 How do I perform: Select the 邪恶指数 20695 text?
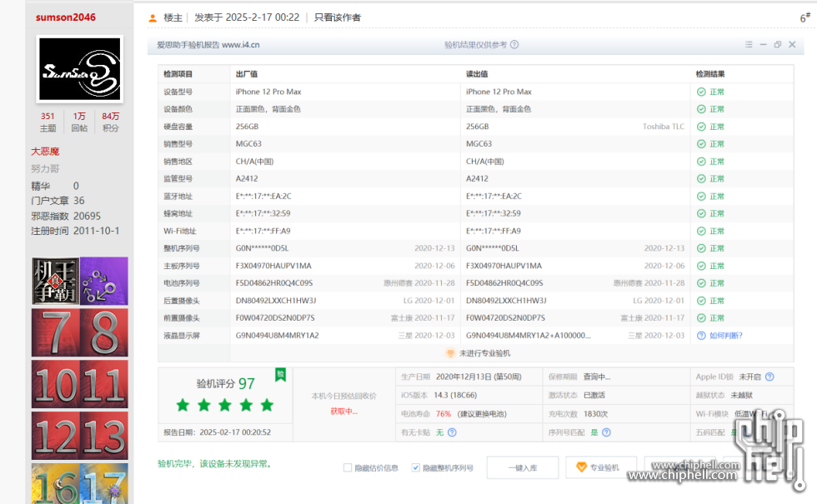66,216
